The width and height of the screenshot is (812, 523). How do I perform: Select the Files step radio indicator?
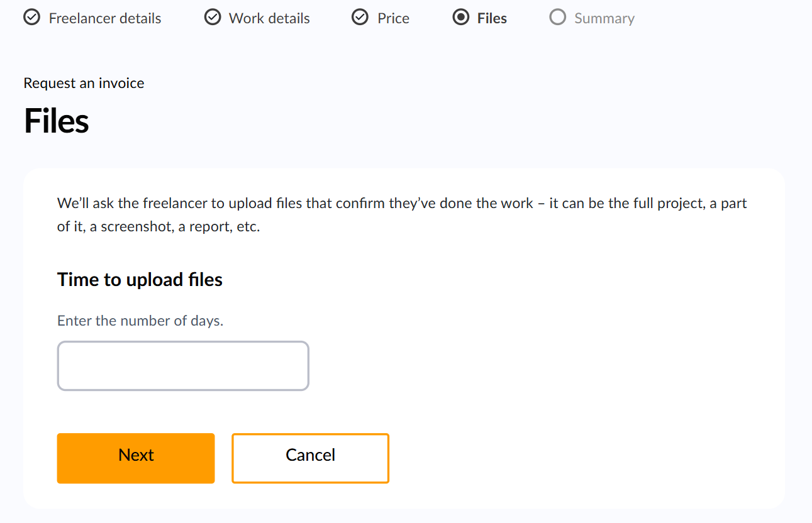pyautogui.click(x=461, y=18)
